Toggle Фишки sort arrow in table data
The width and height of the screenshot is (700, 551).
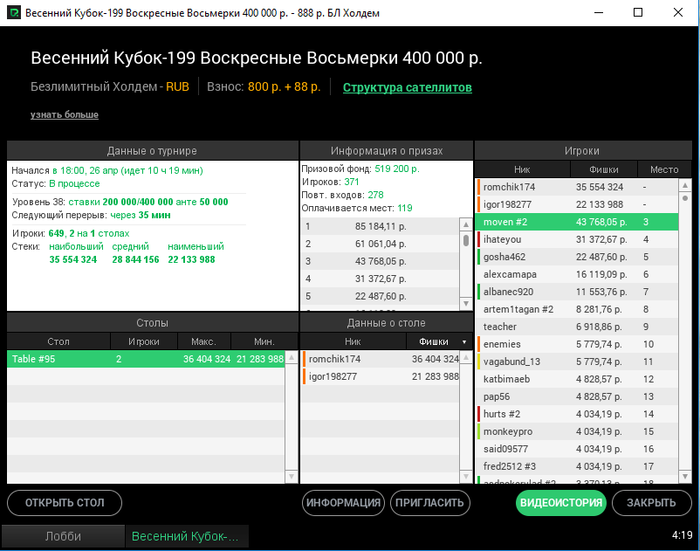pos(464,342)
